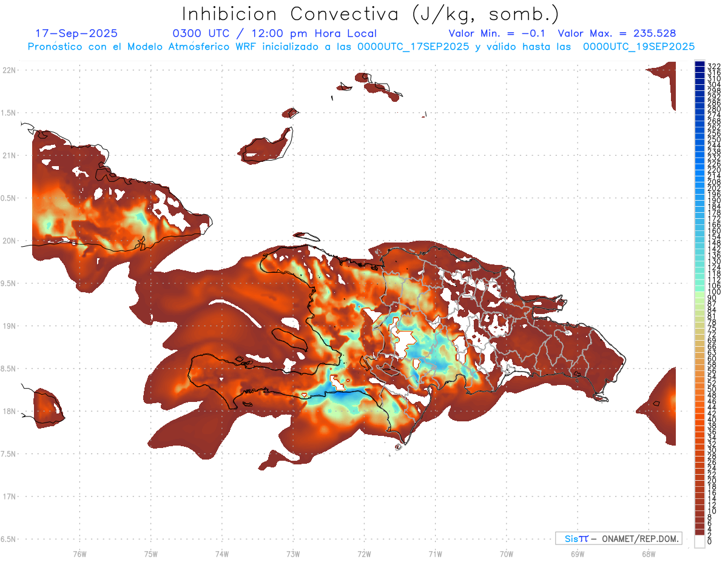
Task: Click the '22N' latitude label
Action: coord(10,70)
